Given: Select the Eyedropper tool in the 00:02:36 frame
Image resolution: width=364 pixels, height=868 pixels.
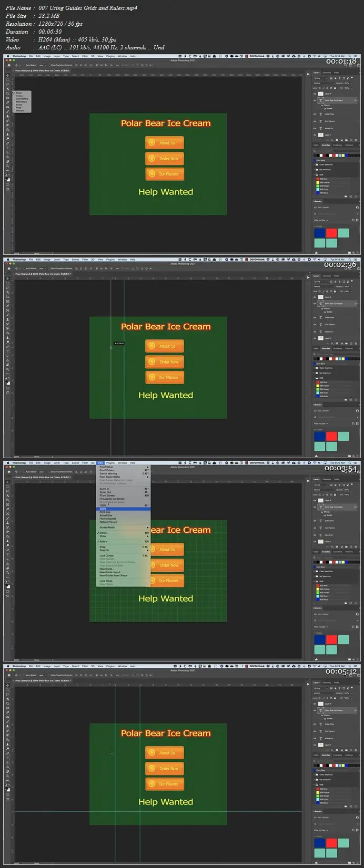Looking at the screenshot, I should tap(7, 306).
